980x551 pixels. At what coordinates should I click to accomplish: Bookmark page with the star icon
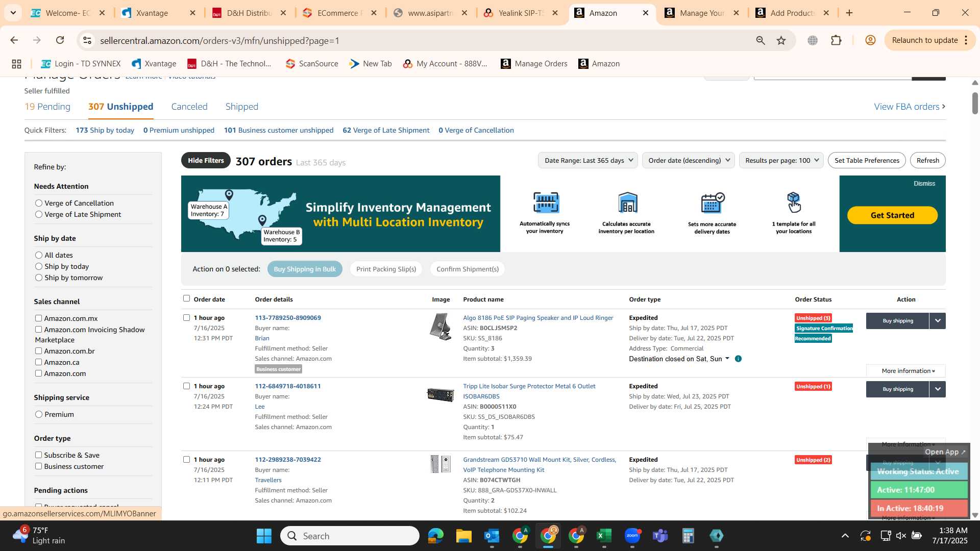coord(781,40)
